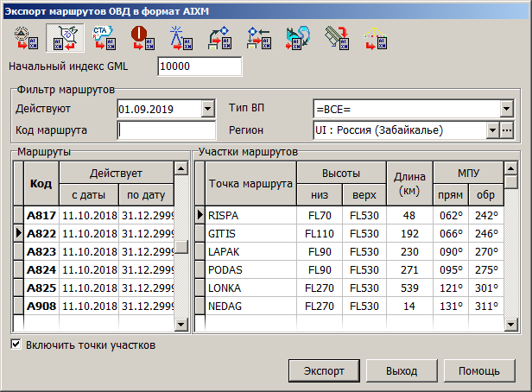Click the ellipsis button next to Регион
Screen dimensions: 532x392
click(x=507, y=130)
